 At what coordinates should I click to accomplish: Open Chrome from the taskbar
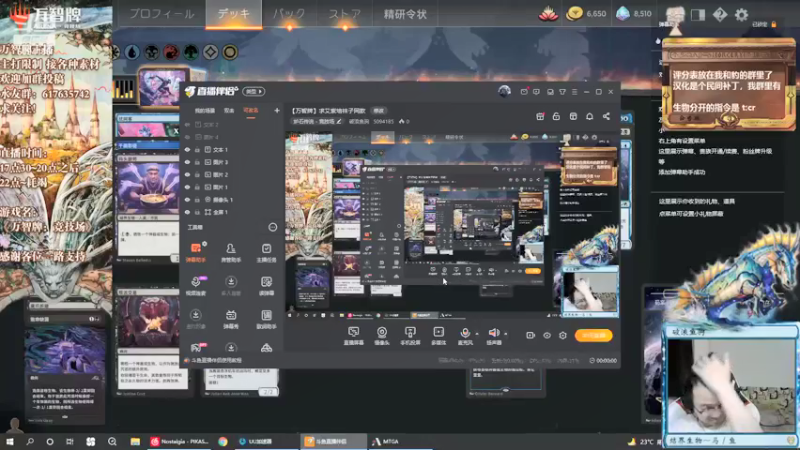(x=222, y=441)
